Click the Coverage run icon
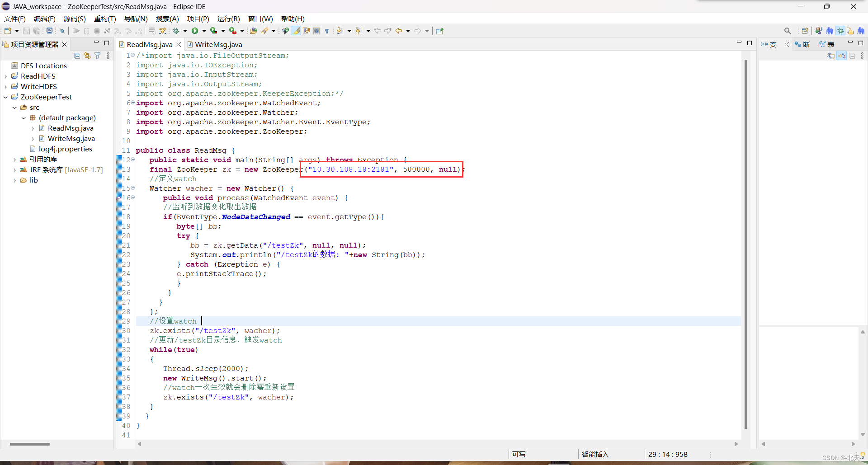The image size is (868, 465). pos(213,31)
